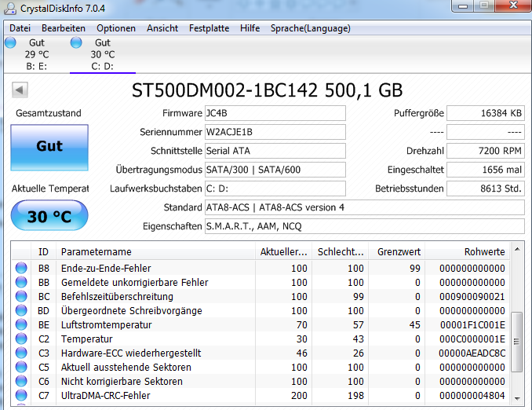Click the Eigenschaften field S.M.A.R.T., AAM, NCQ
The image size is (532, 410).
pos(365,226)
